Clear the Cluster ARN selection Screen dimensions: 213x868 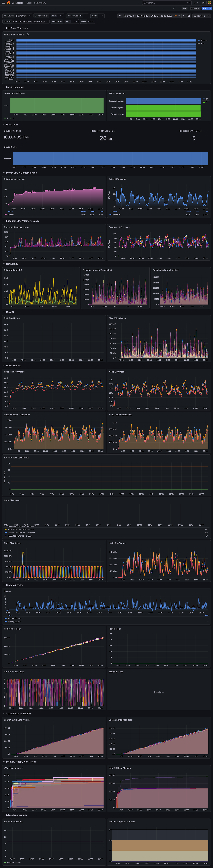(60, 16)
